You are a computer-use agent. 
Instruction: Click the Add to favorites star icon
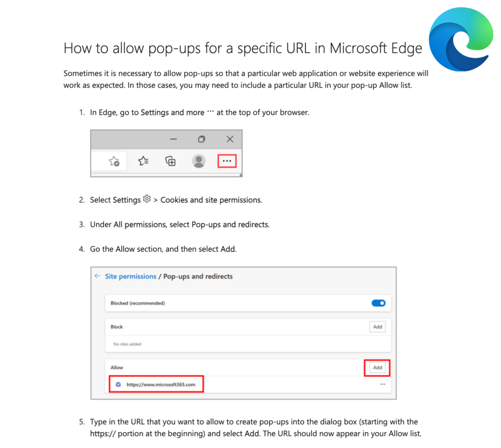114,161
